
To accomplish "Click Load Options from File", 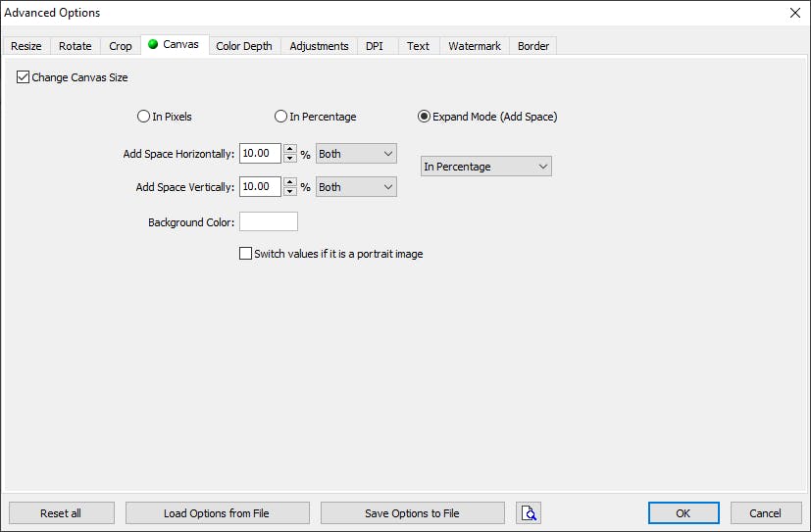I will (217, 513).
